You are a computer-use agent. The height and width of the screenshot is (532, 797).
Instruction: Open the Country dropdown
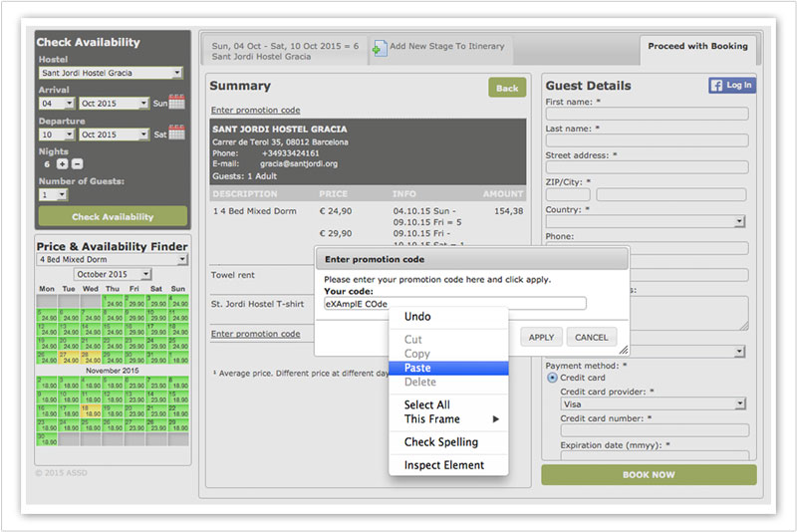tap(646, 221)
